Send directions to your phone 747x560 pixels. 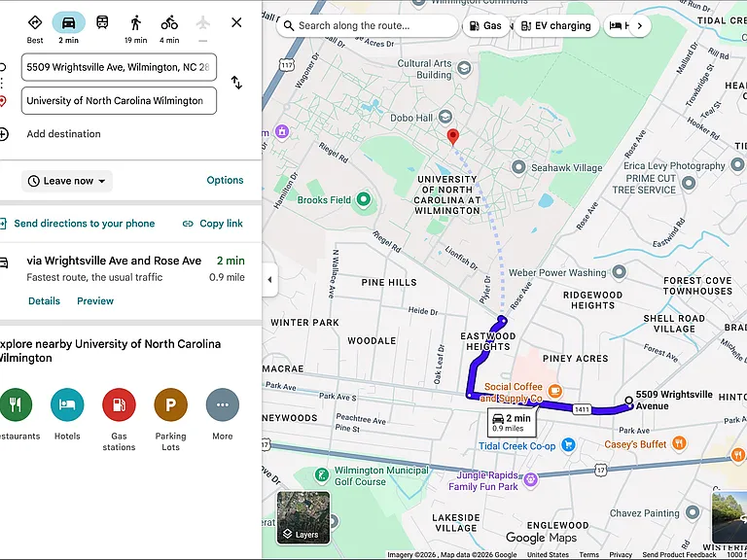(x=84, y=224)
